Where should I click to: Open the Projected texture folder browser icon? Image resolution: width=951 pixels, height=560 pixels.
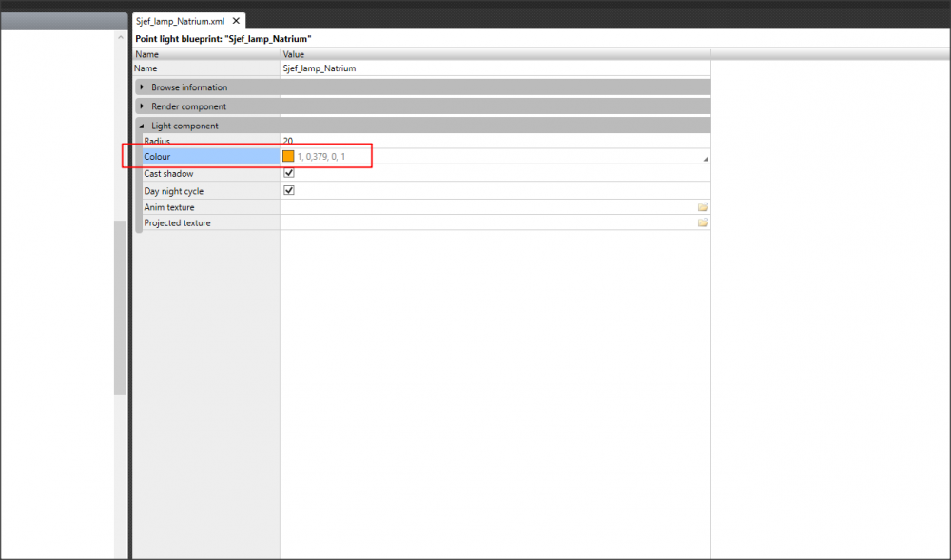click(x=703, y=222)
